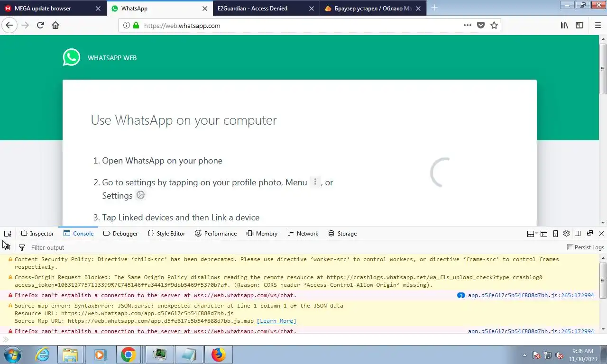Image resolution: width=607 pixels, height=364 pixels.
Task: Show the browser sidebars icon
Action: [x=579, y=26]
